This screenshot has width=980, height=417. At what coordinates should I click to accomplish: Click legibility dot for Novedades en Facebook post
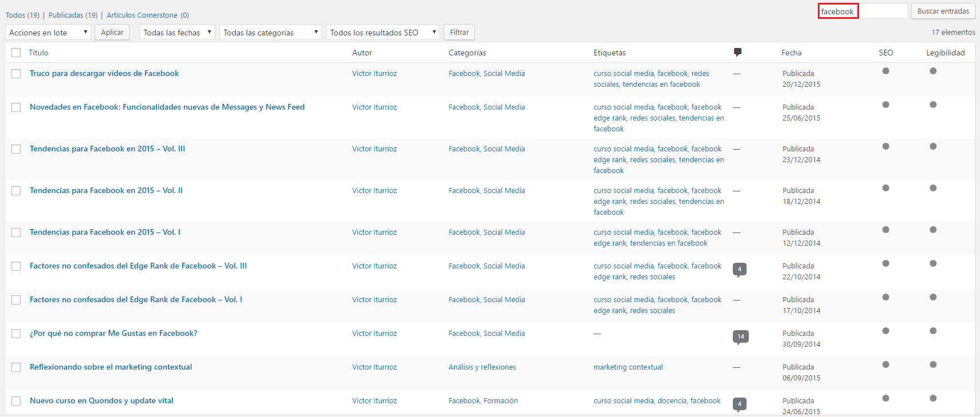[x=933, y=105]
